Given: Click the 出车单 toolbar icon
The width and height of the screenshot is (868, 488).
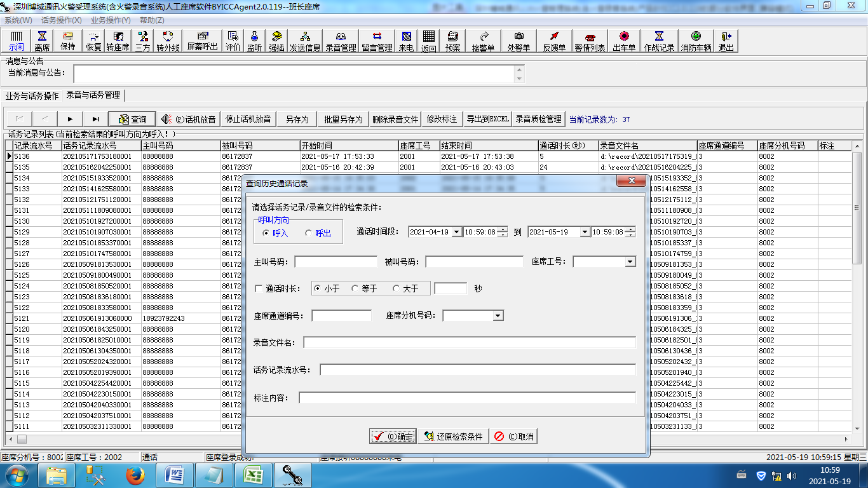Looking at the screenshot, I should pyautogui.click(x=624, y=41).
